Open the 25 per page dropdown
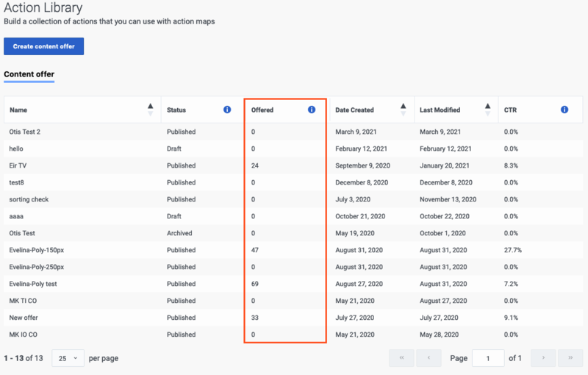 click(x=68, y=358)
